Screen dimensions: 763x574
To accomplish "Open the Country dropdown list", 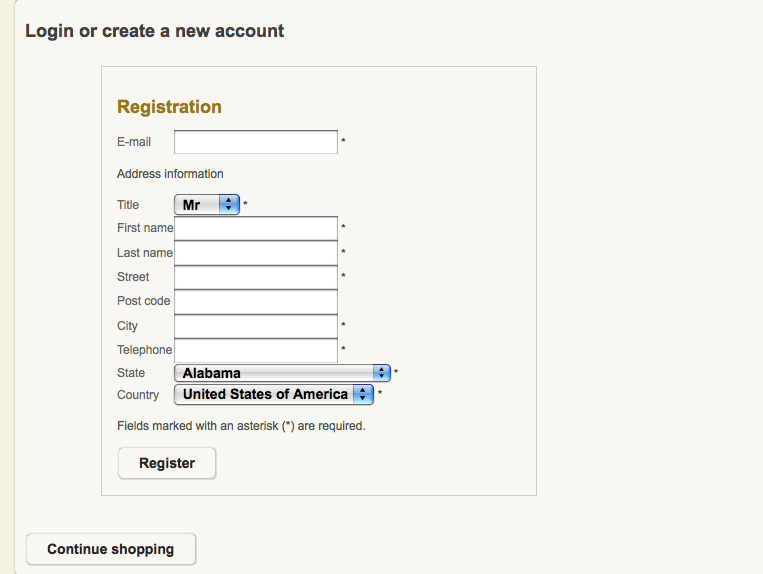I will tap(274, 395).
